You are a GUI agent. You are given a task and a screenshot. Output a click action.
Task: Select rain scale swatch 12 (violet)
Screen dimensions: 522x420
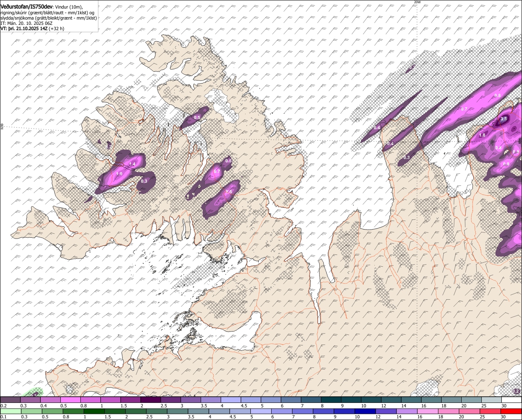pos(386,411)
